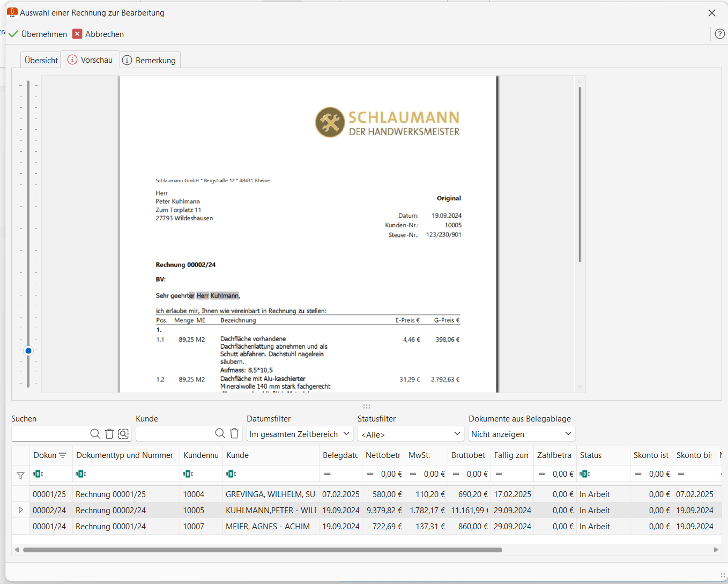
Task: Click the scroll-down arrow of the preview pane
Action: point(580,387)
